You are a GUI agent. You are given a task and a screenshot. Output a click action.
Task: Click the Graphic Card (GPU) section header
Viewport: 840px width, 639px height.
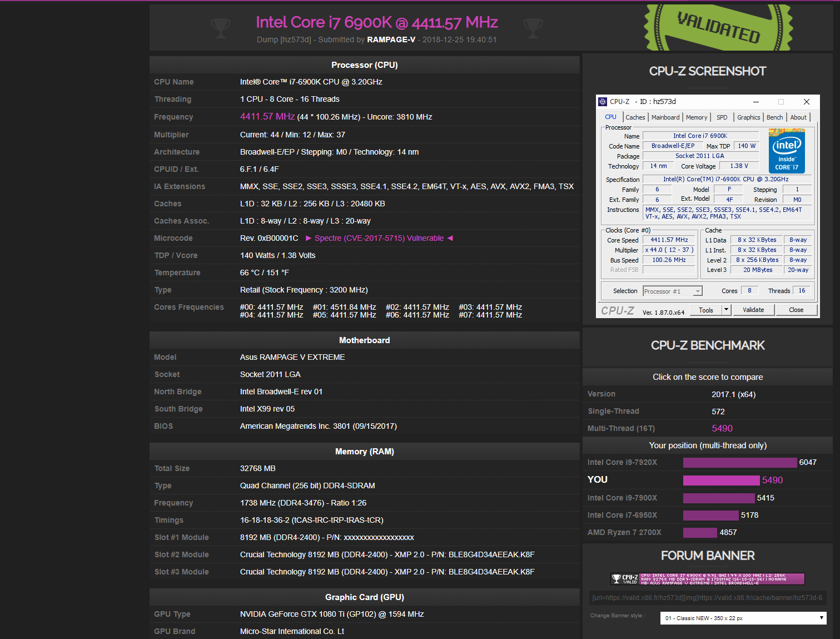pos(365,597)
